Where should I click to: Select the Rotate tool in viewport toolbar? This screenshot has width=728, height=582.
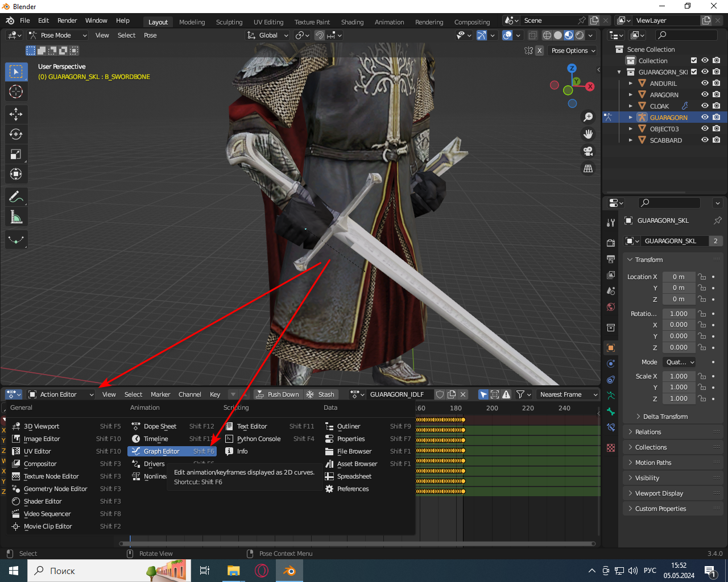16,134
